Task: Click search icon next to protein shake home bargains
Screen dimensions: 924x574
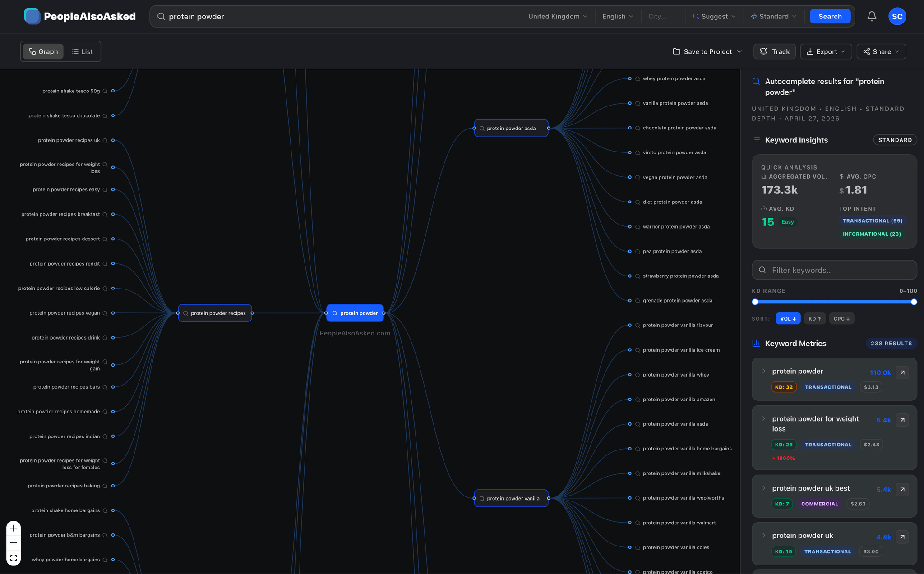Action: click(105, 511)
